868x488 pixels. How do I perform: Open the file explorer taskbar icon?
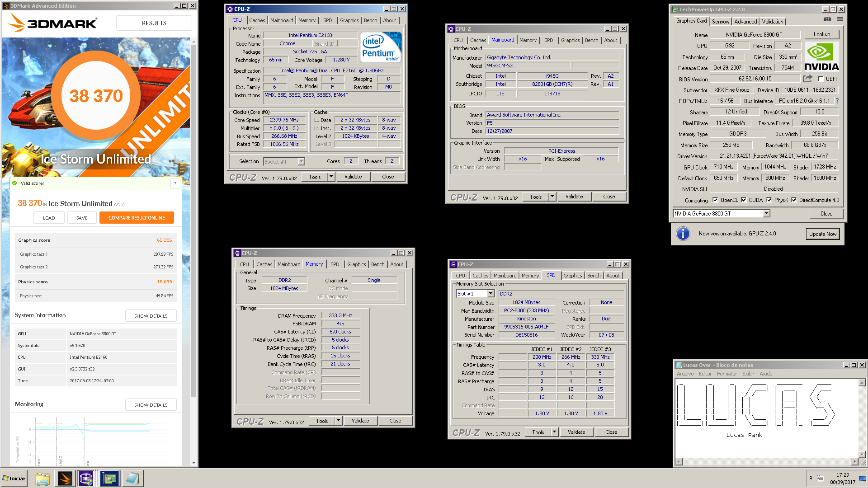pyautogui.click(x=42, y=479)
